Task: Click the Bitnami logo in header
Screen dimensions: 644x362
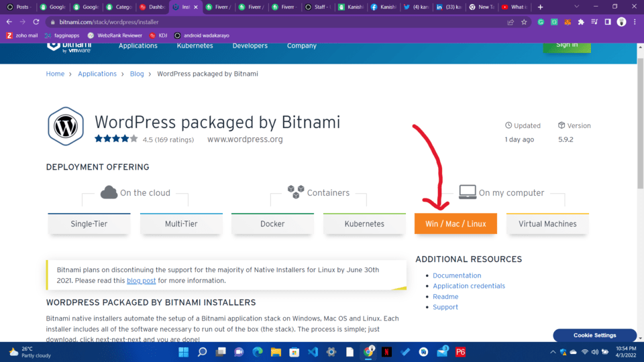Action: (69, 47)
